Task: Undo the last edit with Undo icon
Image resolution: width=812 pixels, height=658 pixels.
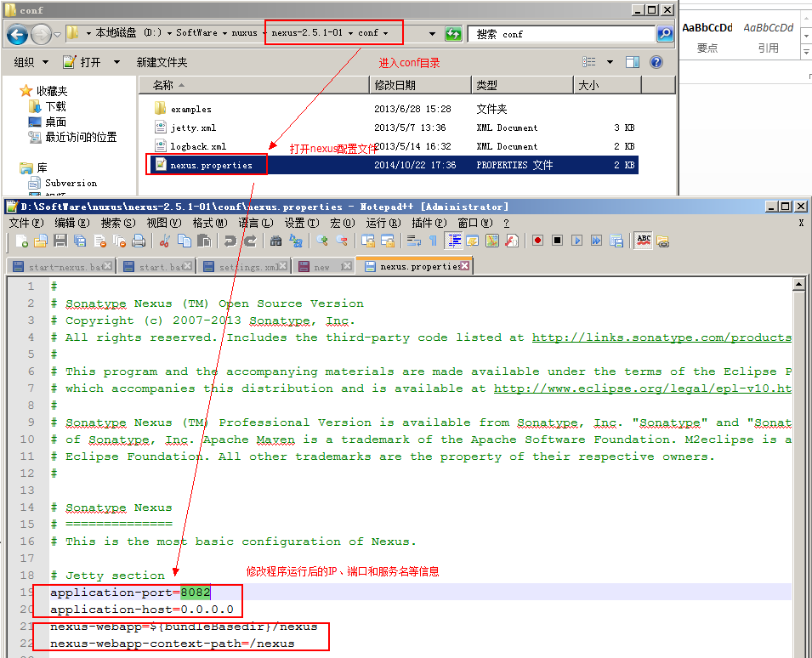Action: pyautogui.click(x=230, y=241)
